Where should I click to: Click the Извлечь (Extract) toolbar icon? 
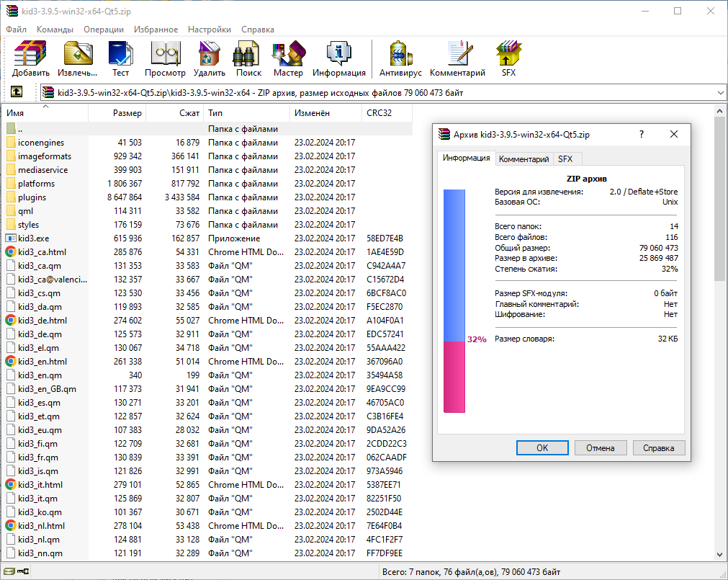77,59
